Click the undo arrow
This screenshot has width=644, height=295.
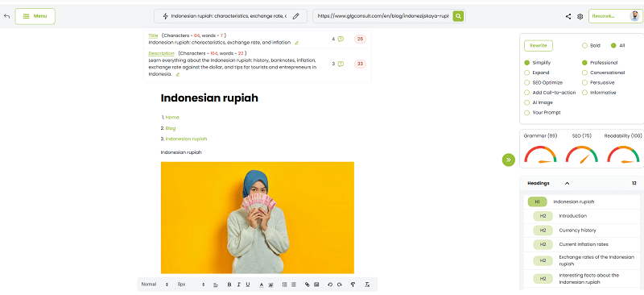coord(329,285)
